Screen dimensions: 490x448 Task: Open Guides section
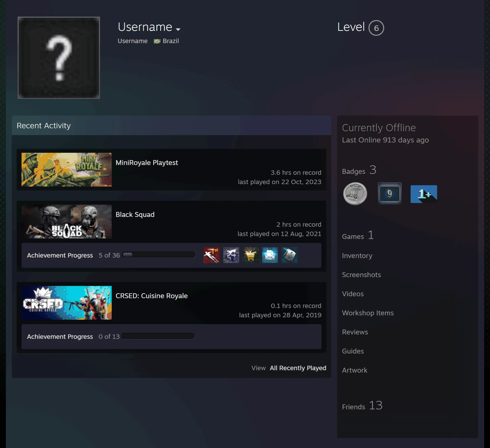(353, 351)
